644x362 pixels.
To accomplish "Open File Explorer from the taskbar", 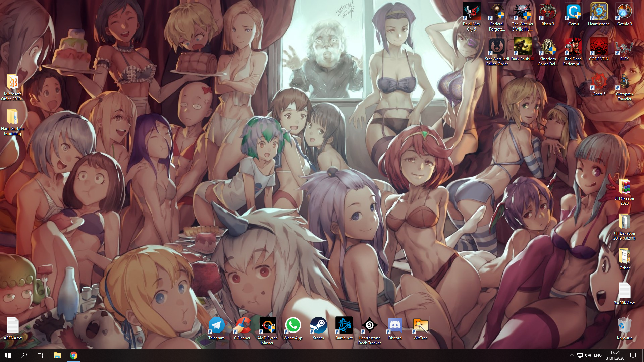I will click(x=57, y=355).
